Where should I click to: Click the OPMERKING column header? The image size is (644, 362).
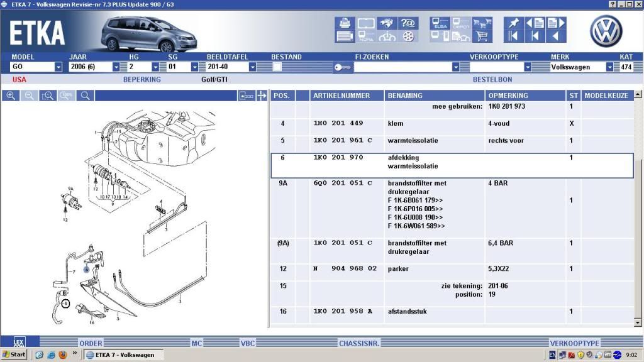click(x=525, y=96)
